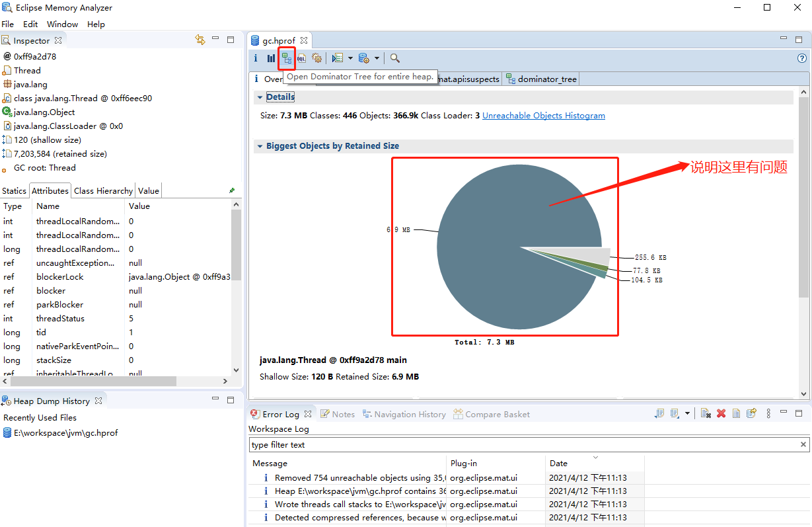Collapse Biggest Objects by Retained Size section
The image size is (812, 527).
(x=260, y=146)
